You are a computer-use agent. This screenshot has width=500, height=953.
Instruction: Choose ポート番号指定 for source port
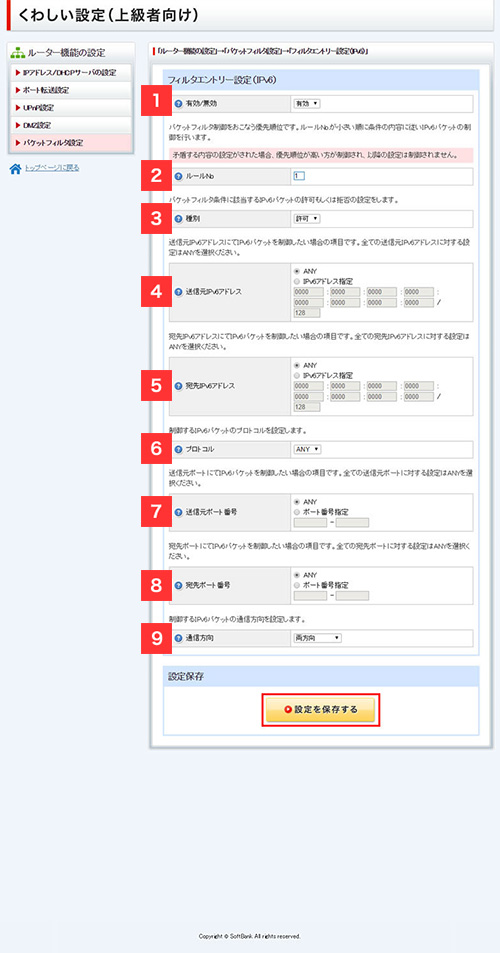pos(296,512)
